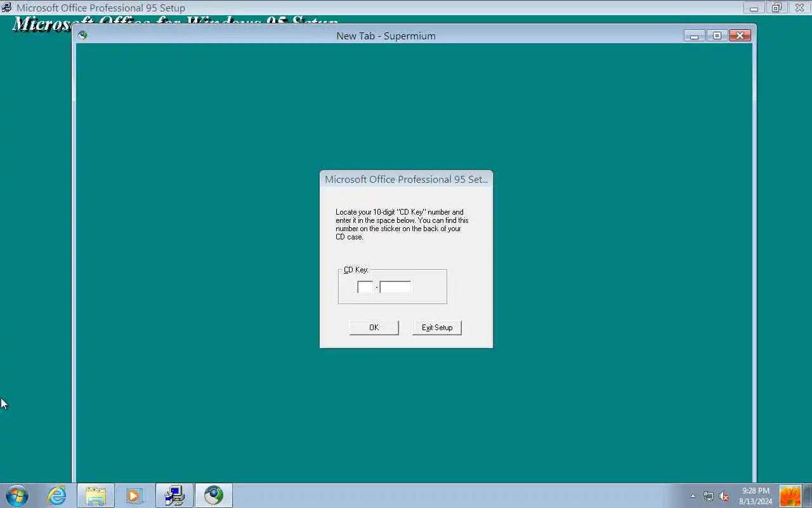Click the CD Key dialog title bar
This screenshot has width=812, height=508.
tap(406, 179)
